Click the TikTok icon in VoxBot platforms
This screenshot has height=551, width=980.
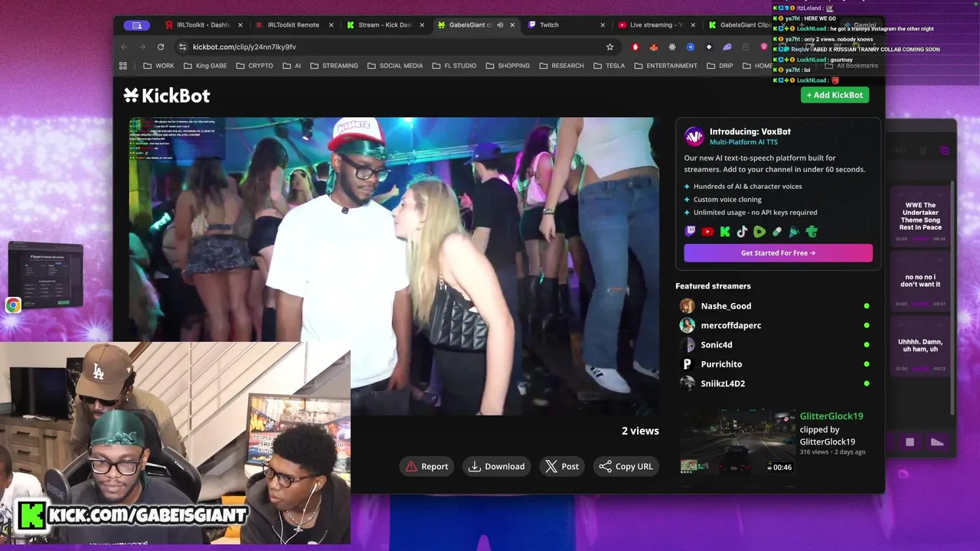742,231
